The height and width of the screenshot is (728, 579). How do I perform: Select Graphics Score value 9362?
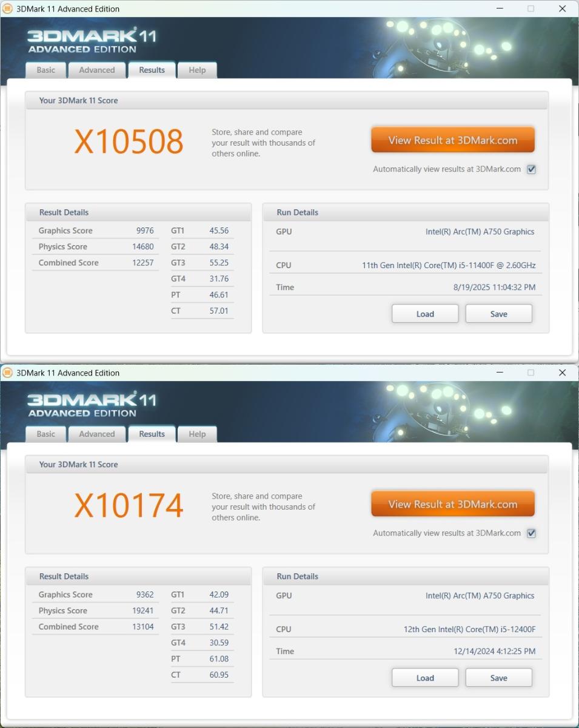pos(145,595)
